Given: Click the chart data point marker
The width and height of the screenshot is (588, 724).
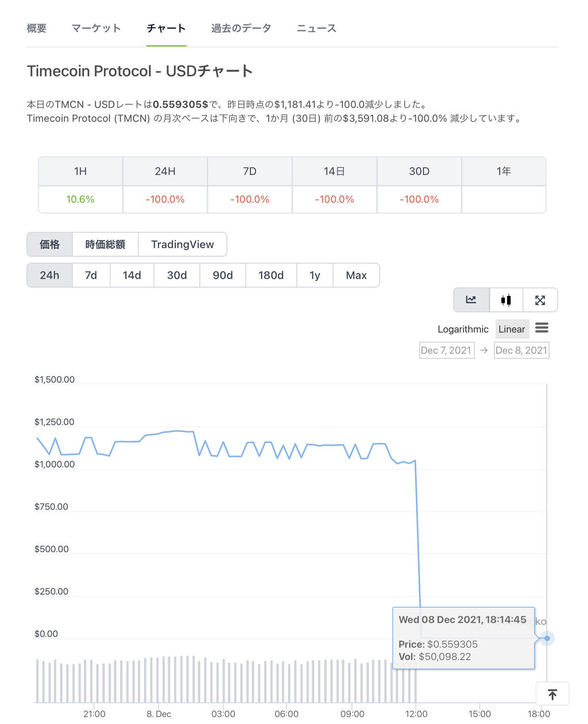Looking at the screenshot, I should click(x=547, y=638).
